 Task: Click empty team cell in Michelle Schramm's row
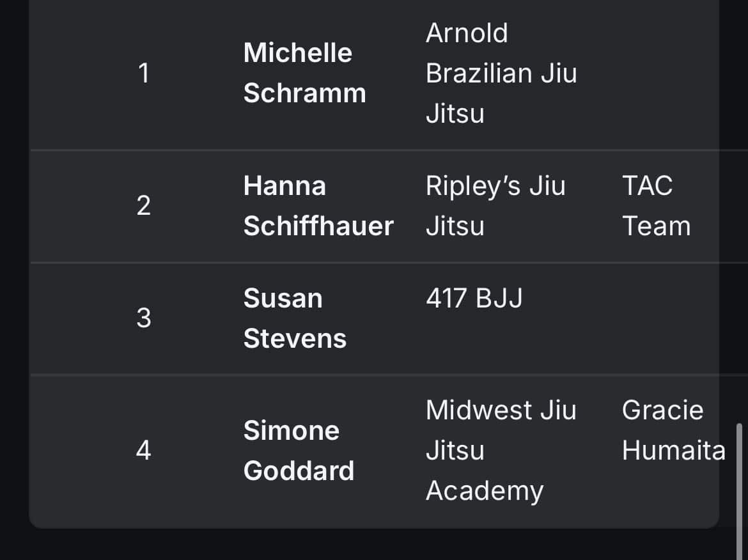[665, 74]
